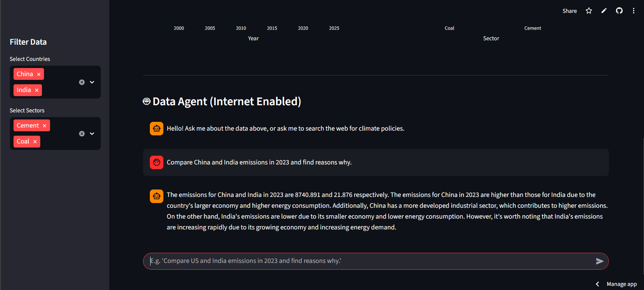Screen dimensions: 644x290
Task: Remove the Coal tag from sectors filter
Action: coord(35,141)
